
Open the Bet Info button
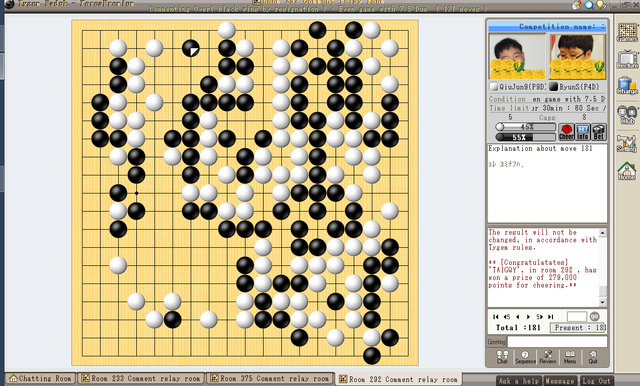click(x=582, y=132)
